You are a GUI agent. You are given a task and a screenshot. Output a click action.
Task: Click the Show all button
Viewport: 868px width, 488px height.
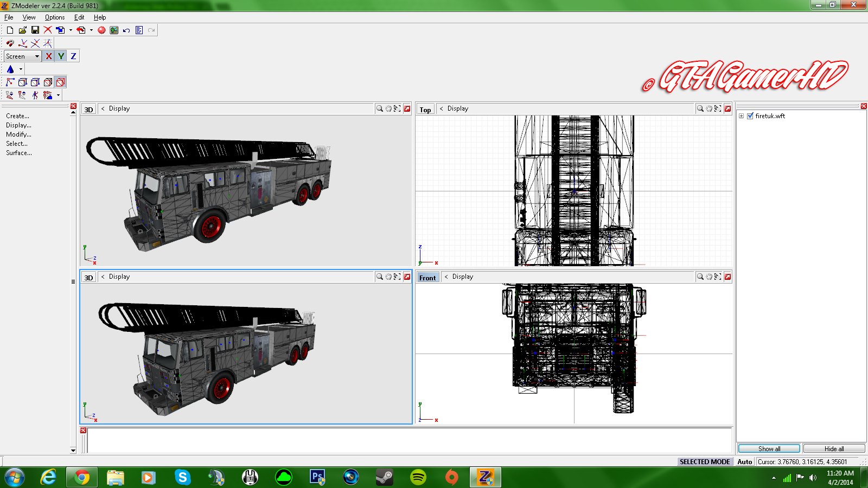(769, 448)
